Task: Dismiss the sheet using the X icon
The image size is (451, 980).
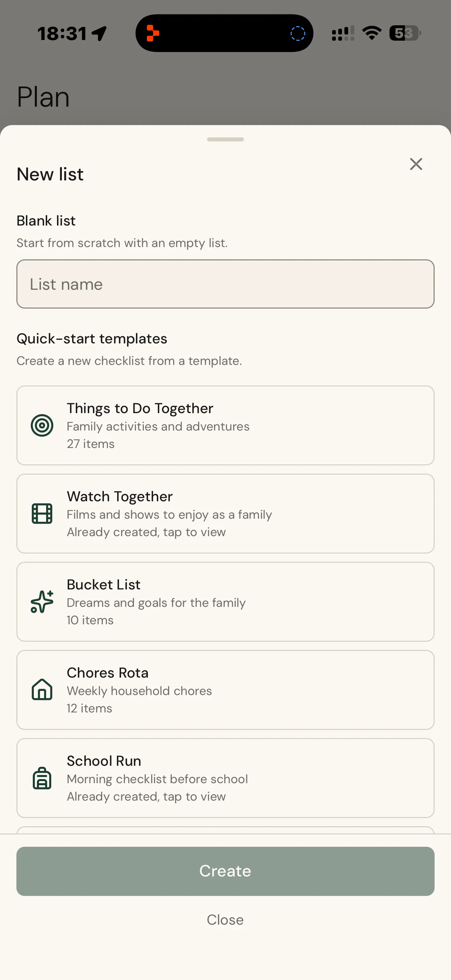Action: (416, 164)
